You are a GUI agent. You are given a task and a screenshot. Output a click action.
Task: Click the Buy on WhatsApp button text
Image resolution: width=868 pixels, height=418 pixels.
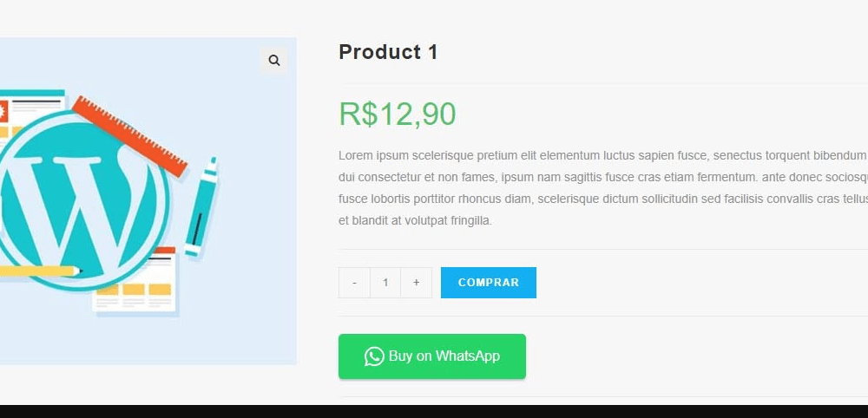(x=444, y=356)
